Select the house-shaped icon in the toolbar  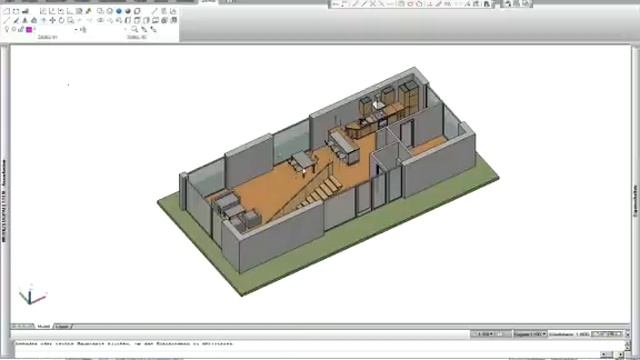pyautogui.click(x=34, y=20)
